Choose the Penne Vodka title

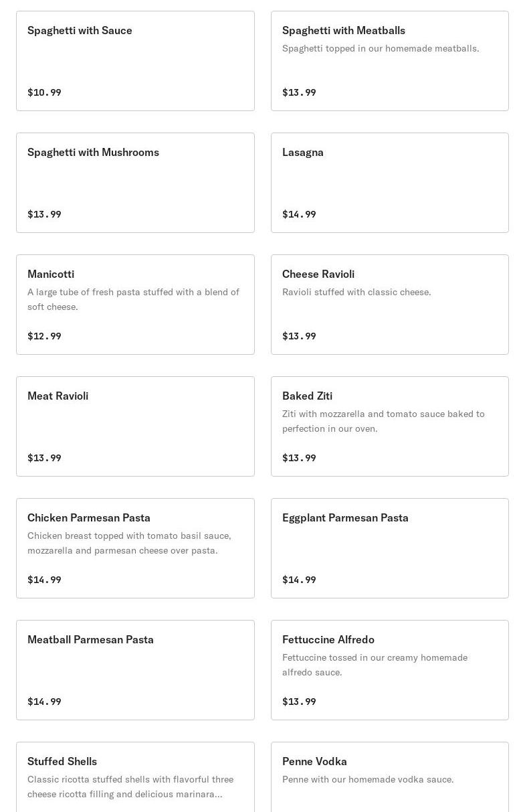pyautogui.click(x=314, y=762)
